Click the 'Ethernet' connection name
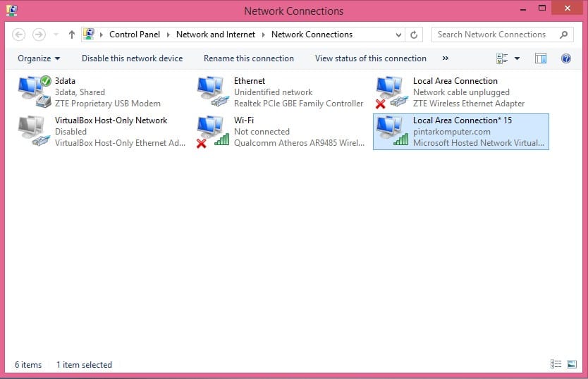The width and height of the screenshot is (588, 379). [x=250, y=81]
